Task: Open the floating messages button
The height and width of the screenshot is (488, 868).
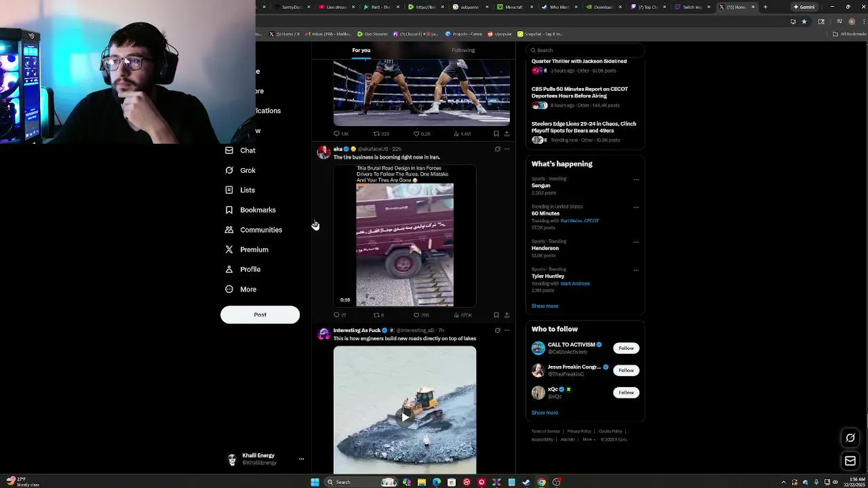Action: click(x=850, y=461)
